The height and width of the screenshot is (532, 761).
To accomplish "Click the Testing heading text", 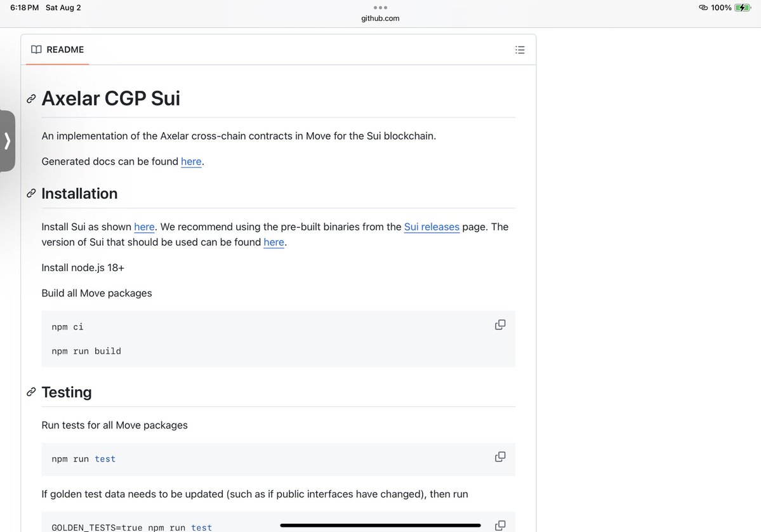I will click(x=67, y=392).
